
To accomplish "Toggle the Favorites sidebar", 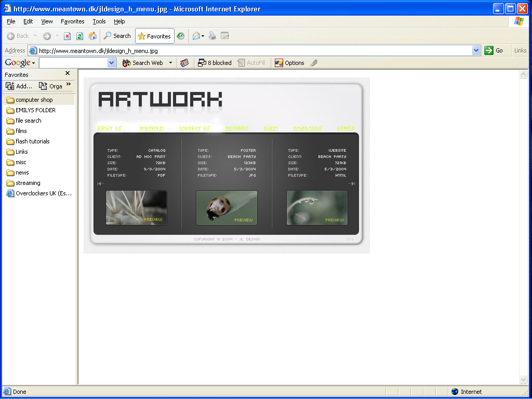I will click(x=154, y=36).
